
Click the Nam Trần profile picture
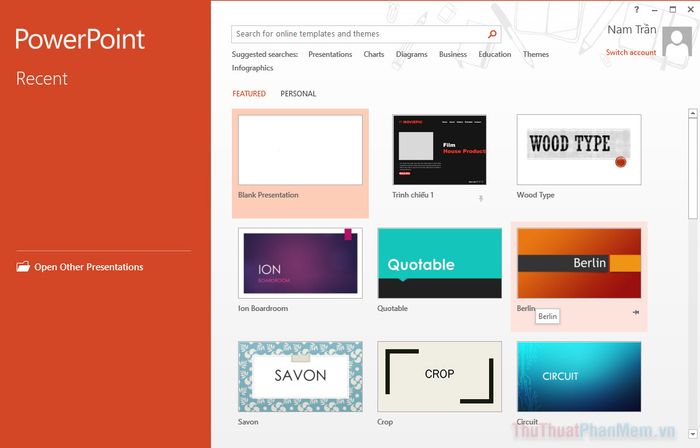click(677, 41)
